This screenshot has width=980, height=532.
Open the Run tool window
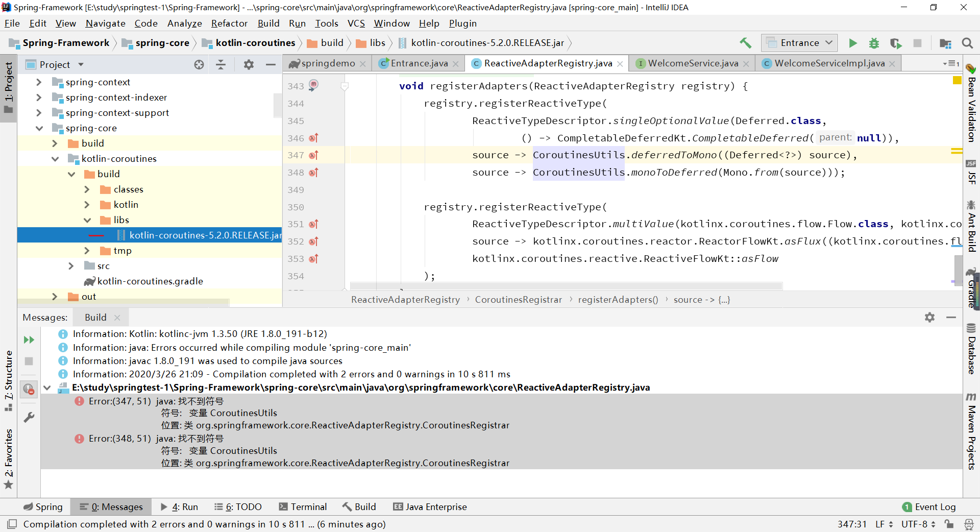click(179, 507)
